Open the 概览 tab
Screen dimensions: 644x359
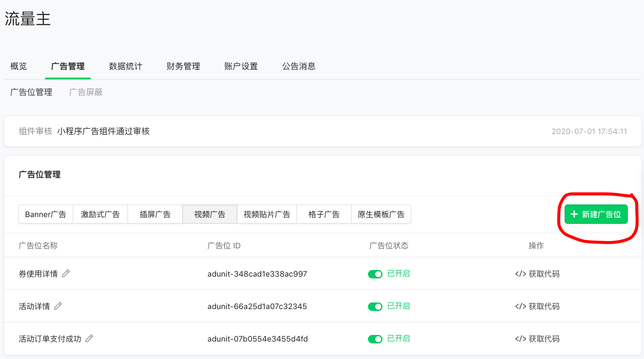pyautogui.click(x=19, y=66)
